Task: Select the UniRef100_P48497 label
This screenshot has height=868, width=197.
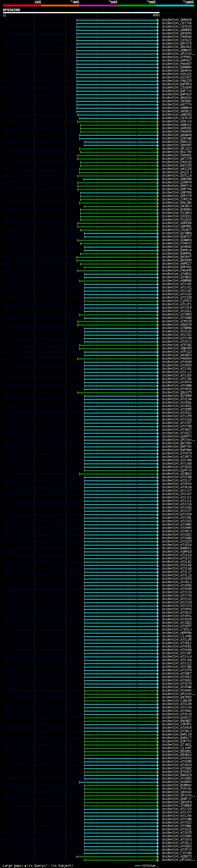Action: [176, 64]
